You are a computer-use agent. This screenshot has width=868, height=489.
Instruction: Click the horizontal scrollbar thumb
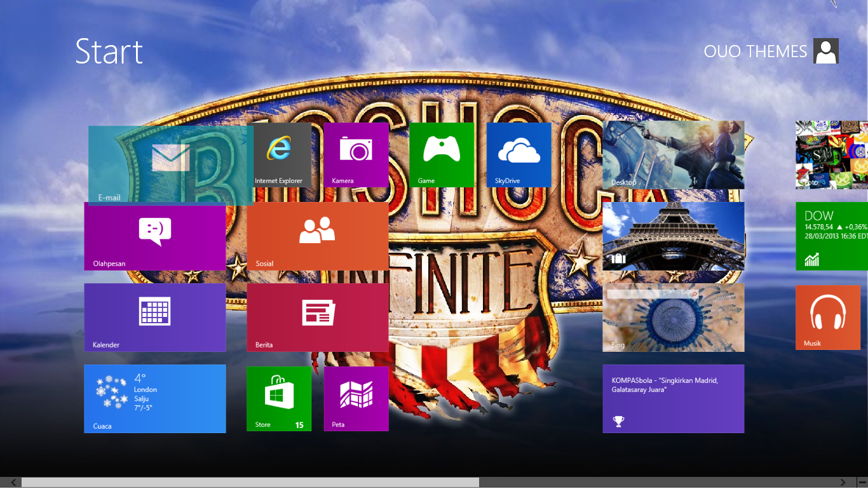click(x=250, y=483)
